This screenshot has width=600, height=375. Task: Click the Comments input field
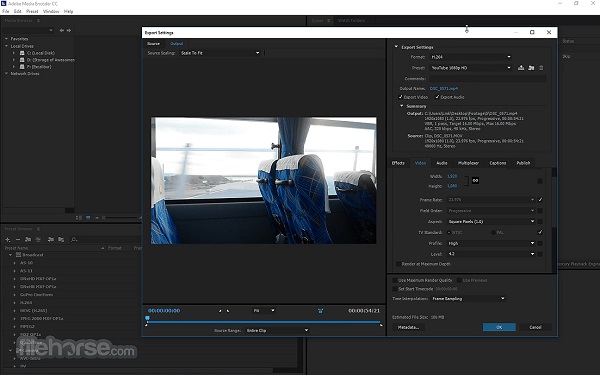click(488, 78)
